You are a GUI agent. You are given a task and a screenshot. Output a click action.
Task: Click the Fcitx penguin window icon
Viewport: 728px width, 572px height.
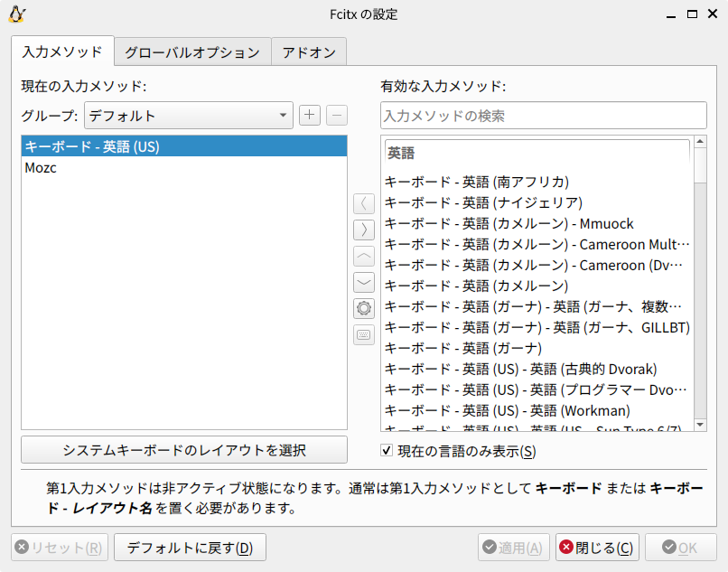point(17,14)
